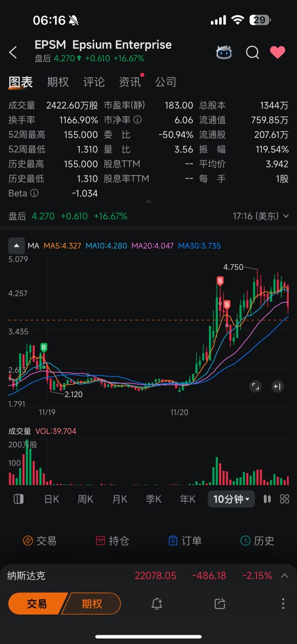Tap the candlestick chart style icon
297x644 pixels.
pyautogui.click(x=267, y=499)
